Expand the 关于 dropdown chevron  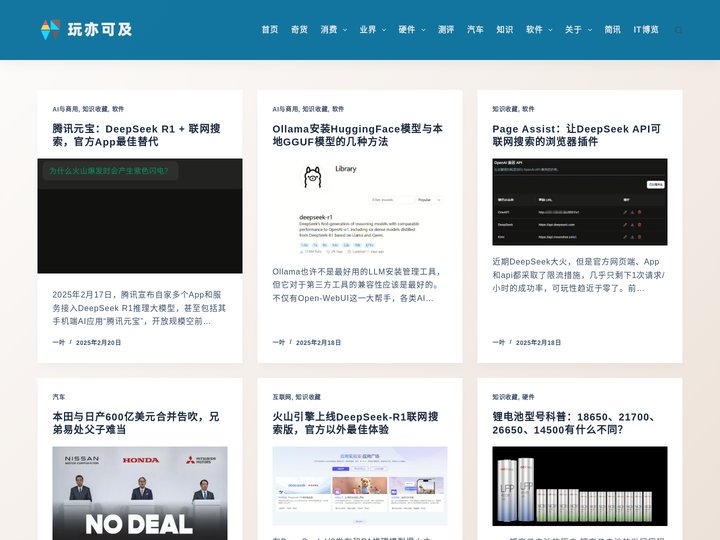tap(590, 30)
